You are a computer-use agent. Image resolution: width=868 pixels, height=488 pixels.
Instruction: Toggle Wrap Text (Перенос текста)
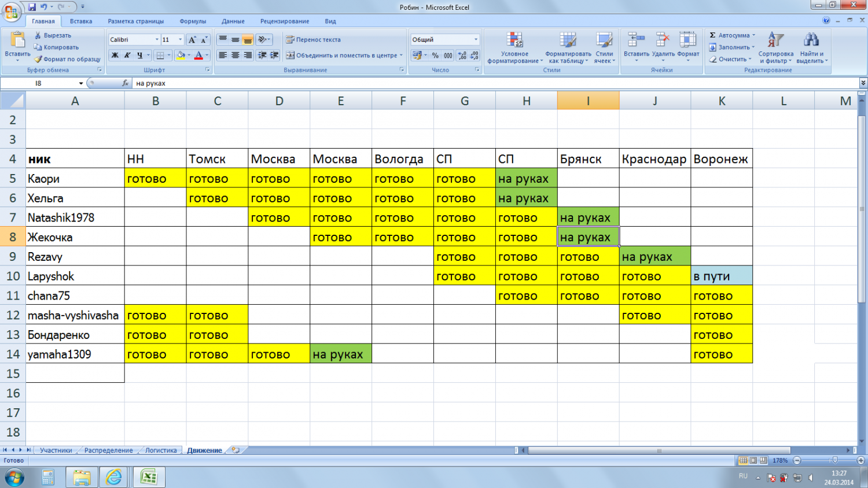pyautogui.click(x=313, y=40)
